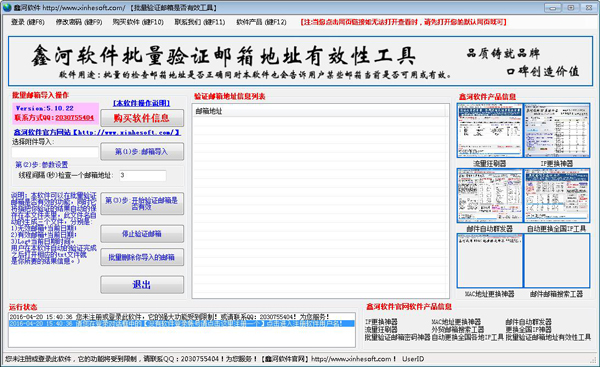Screen dimensions: 600x367
Task: Click the red 注 notice text in the menu bar
Action: (x=404, y=22)
